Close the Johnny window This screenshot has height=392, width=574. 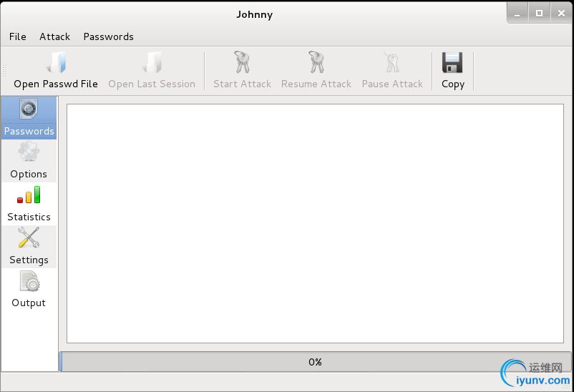pos(561,13)
